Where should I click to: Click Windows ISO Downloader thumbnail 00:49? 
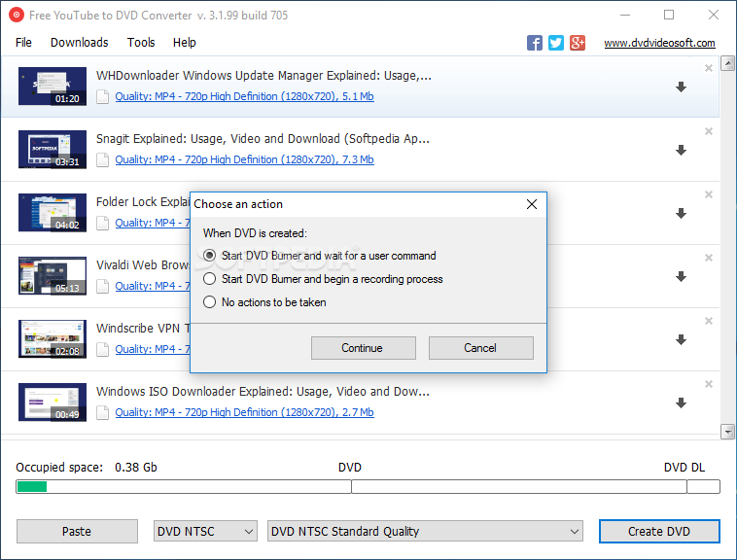(53, 402)
